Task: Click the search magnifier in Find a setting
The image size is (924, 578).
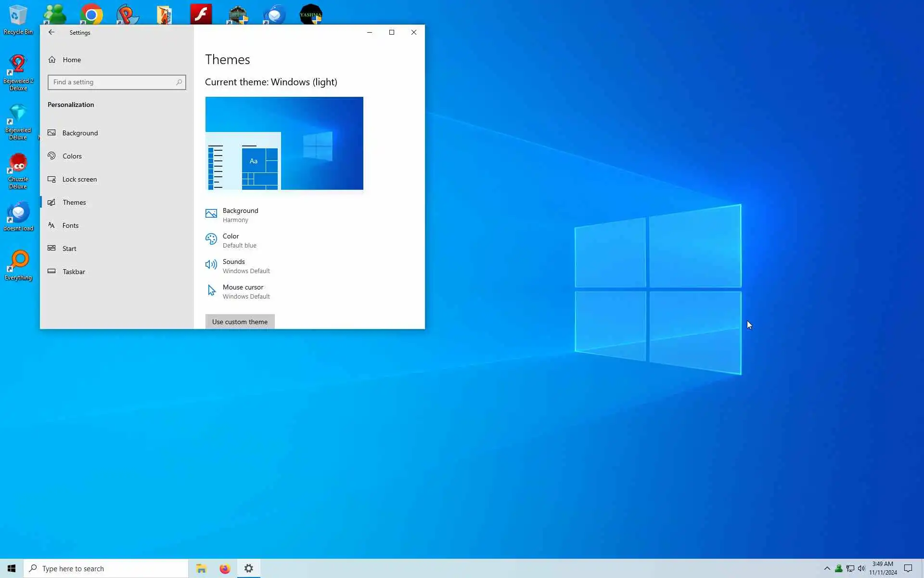Action: point(179,82)
